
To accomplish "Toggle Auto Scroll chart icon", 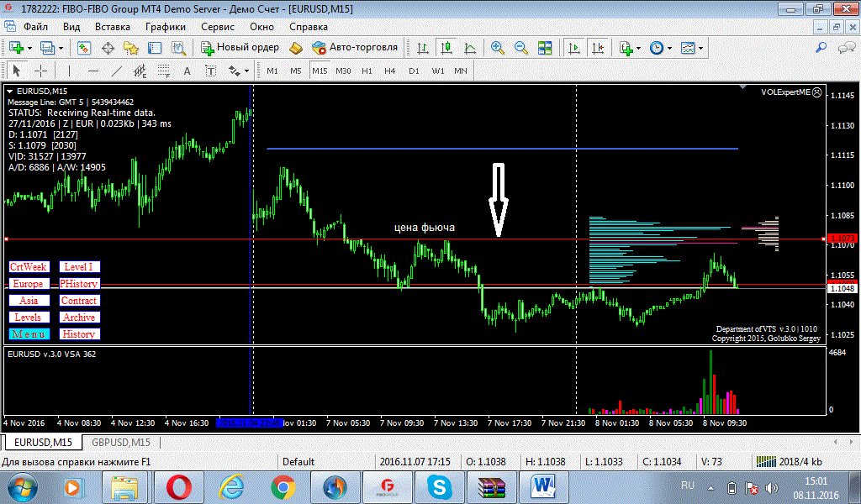I will (x=574, y=48).
